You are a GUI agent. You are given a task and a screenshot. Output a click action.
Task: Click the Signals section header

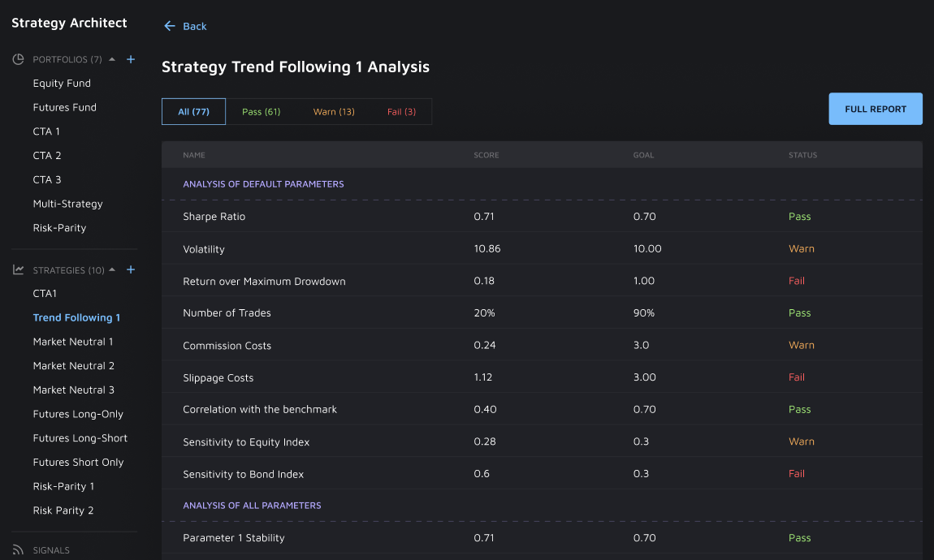pos(51,550)
